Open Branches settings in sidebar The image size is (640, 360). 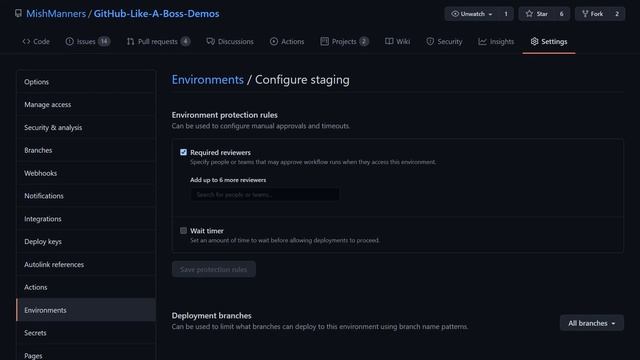pyautogui.click(x=86, y=151)
